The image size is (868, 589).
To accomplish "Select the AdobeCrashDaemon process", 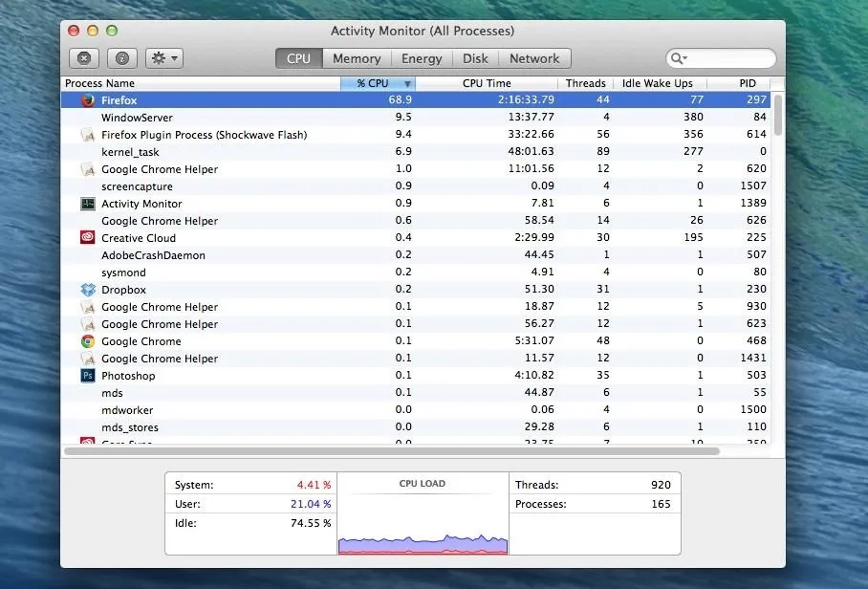I will point(415,255).
